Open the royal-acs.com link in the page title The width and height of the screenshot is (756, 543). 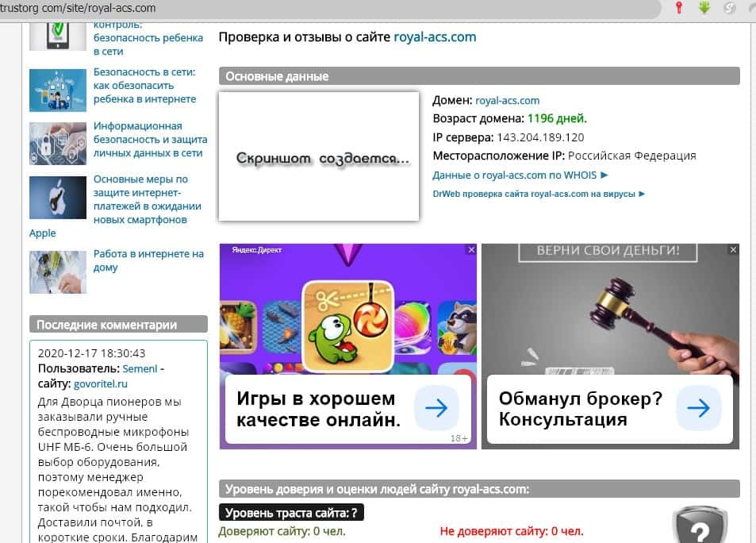click(x=435, y=37)
